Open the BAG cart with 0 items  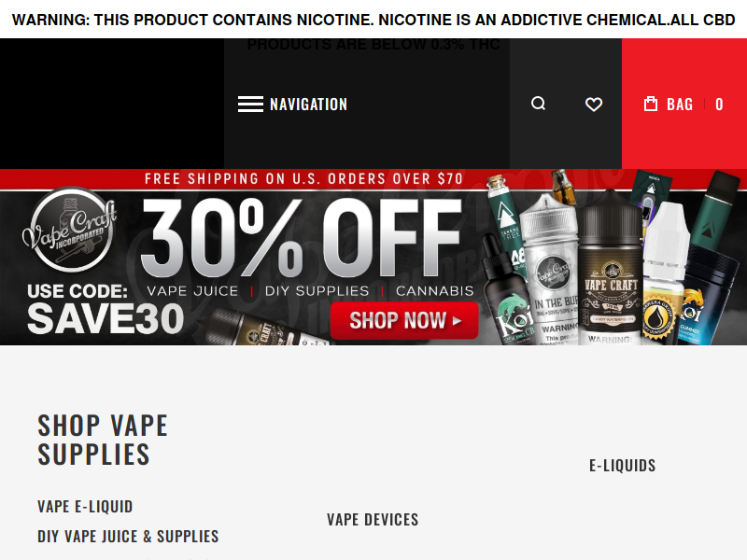[684, 104]
